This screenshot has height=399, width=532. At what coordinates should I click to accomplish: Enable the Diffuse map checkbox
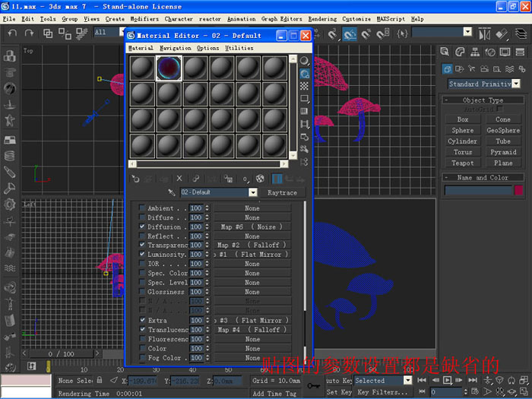[142, 217]
